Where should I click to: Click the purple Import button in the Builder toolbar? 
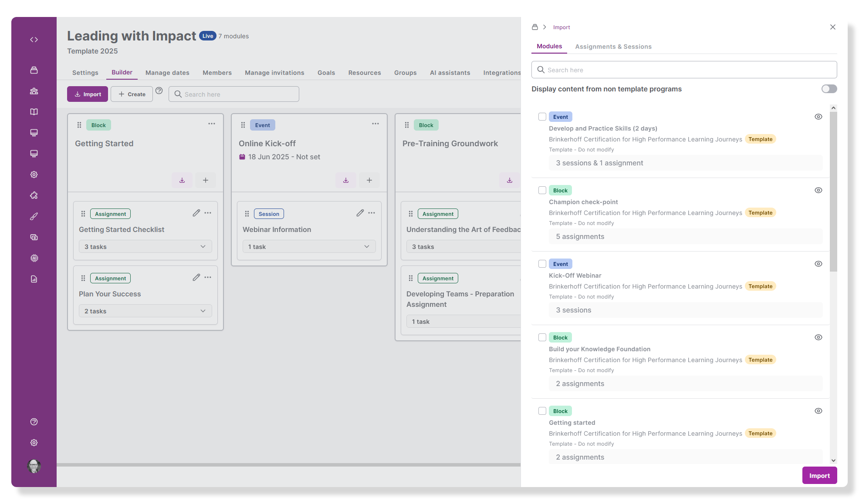pyautogui.click(x=88, y=94)
